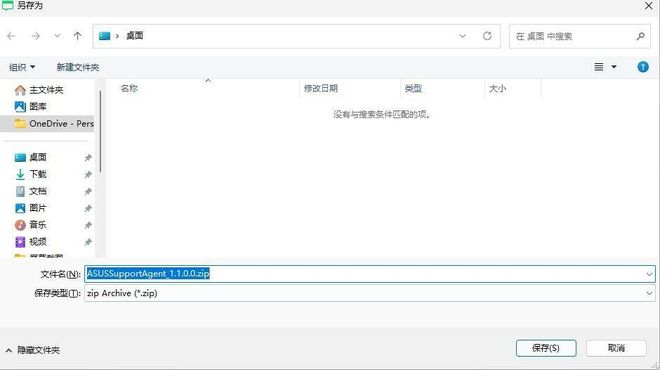Image resolution: width=660 pixels, height=370 pixels.
Task: Click the pin icon next to 音乐
Action: tap(88, 225)
